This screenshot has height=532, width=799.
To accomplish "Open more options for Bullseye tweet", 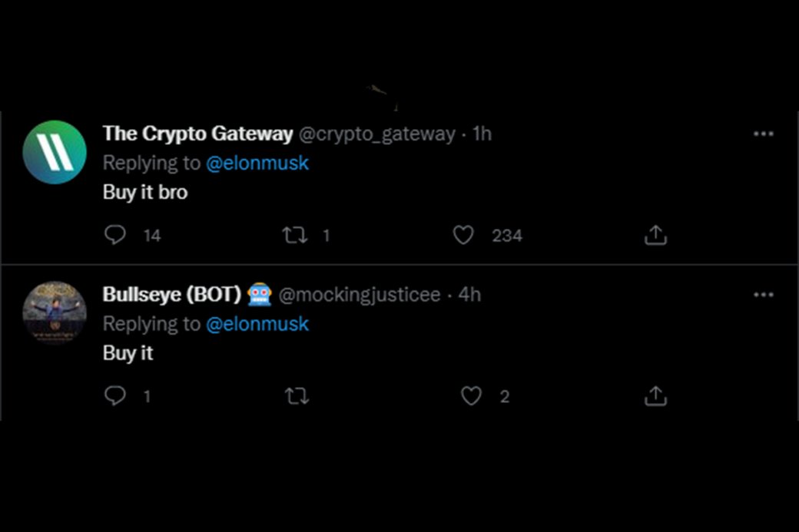I will pos(764,295).
